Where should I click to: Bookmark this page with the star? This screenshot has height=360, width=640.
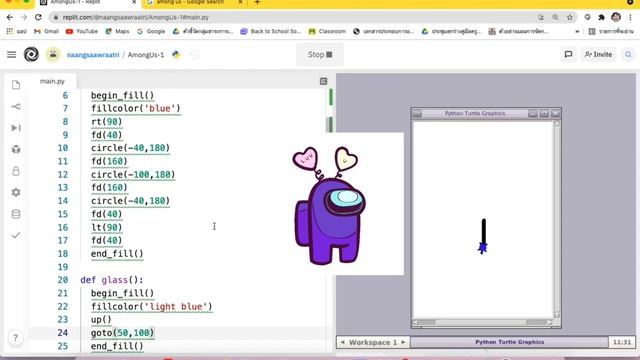570,17
